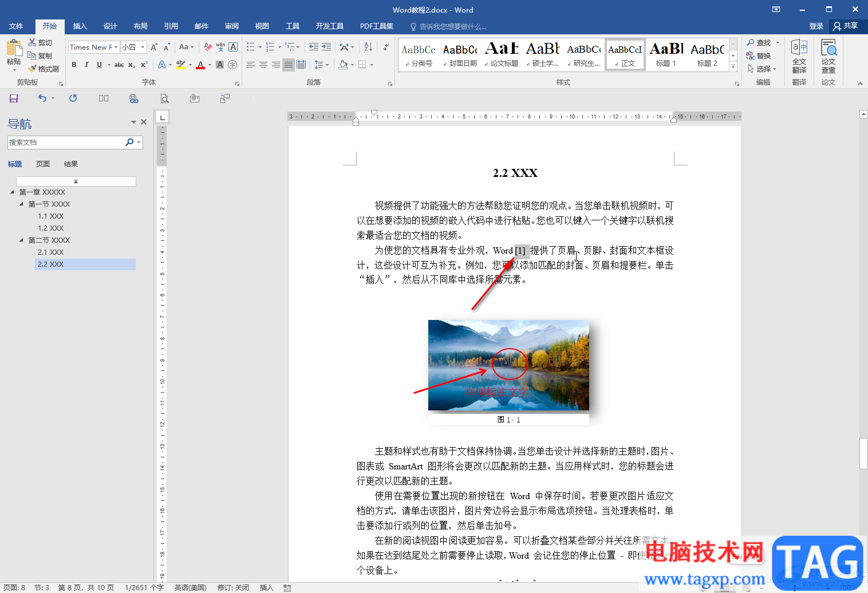This screenshot has width=868, height=593.
Task: Click the Full Text Translate (全文翻译) icon
Action: pos(799,56)
